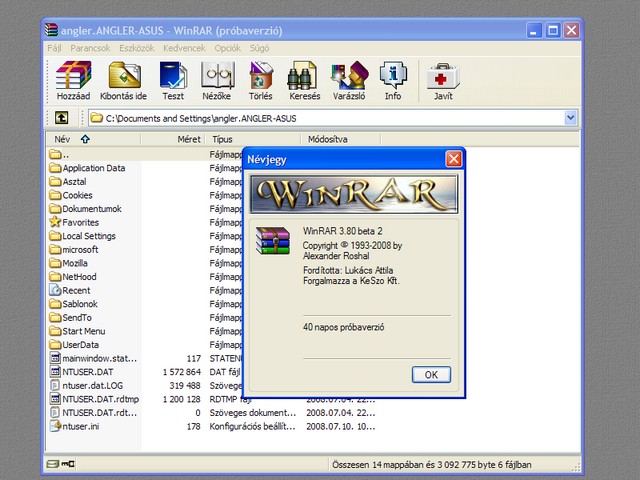Click the WinRAR books icon in Névjegy dialog
The width and height of the screenshot is (640, 480).
point(273,241)
